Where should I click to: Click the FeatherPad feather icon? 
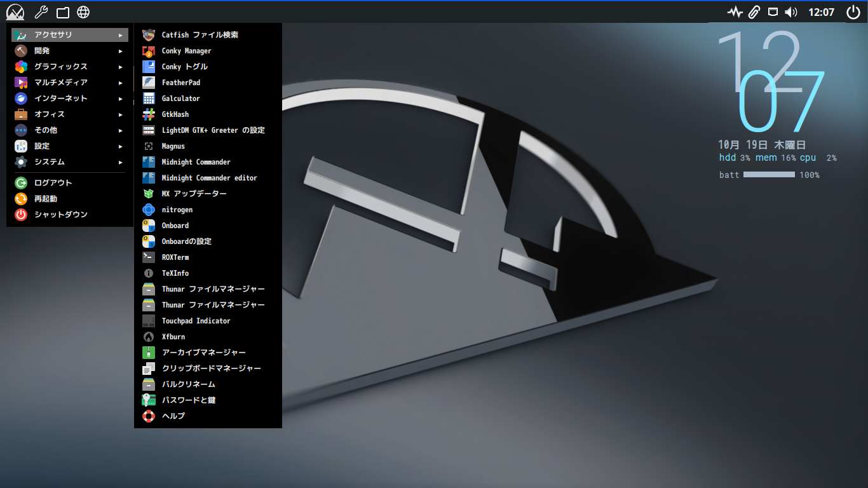coord(149,83)
